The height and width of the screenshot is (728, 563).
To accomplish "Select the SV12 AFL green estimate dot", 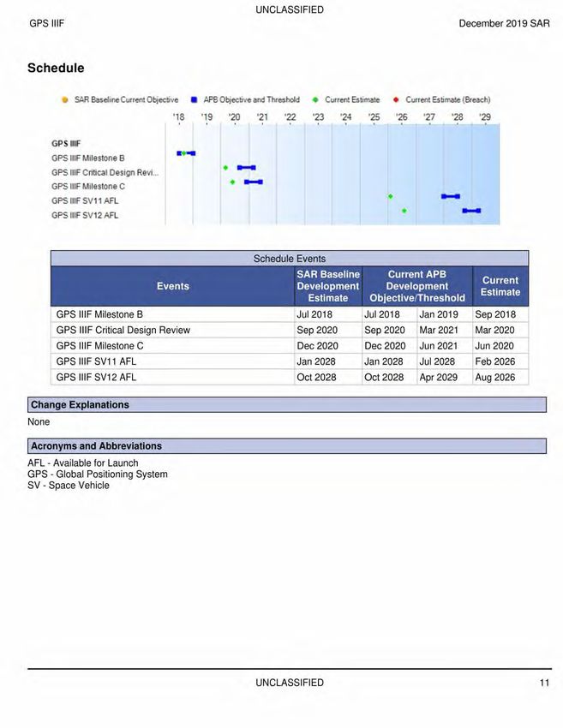I will point(404,211).
